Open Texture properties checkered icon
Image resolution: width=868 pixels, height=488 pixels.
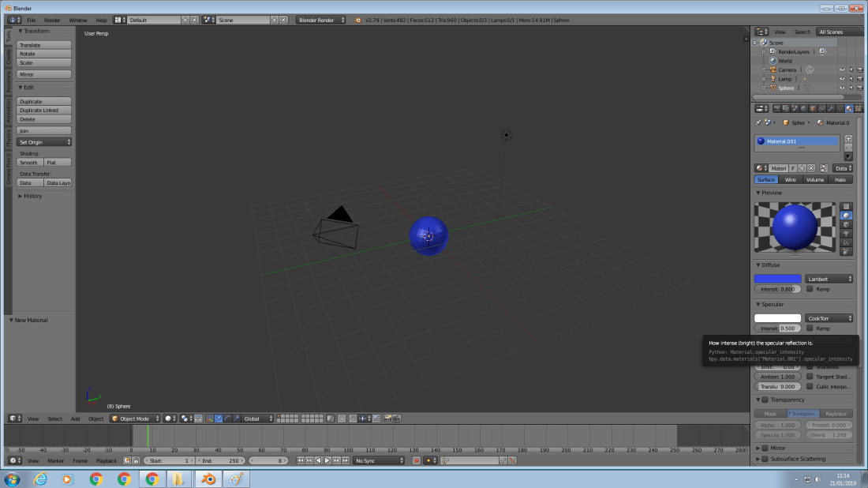pyautogui.click(x=858, y=108)
